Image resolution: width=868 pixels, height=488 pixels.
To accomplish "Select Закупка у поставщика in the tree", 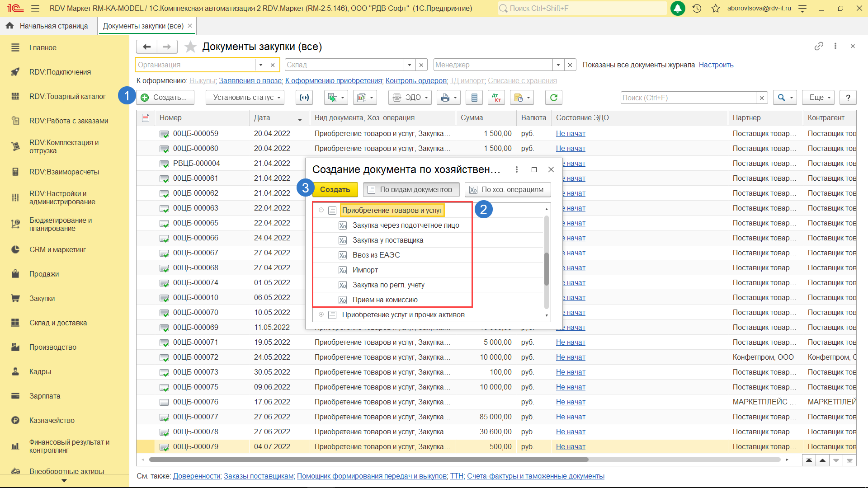I will [387, 240].
